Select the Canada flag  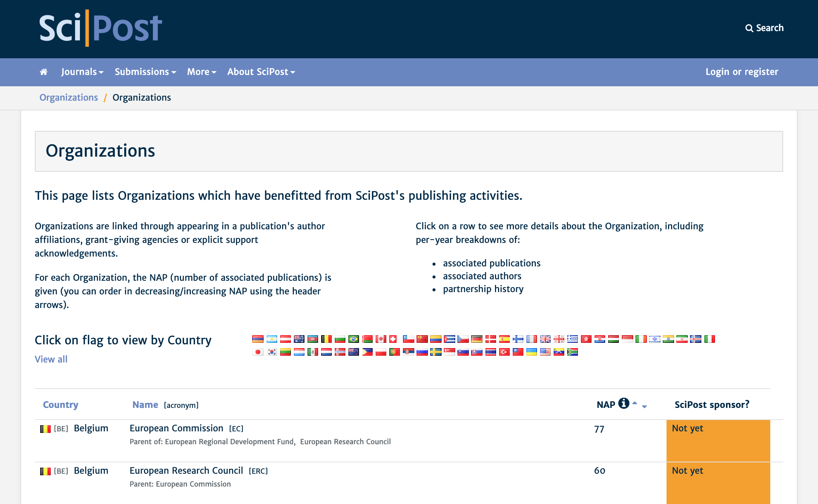click(x=381, y=339)
